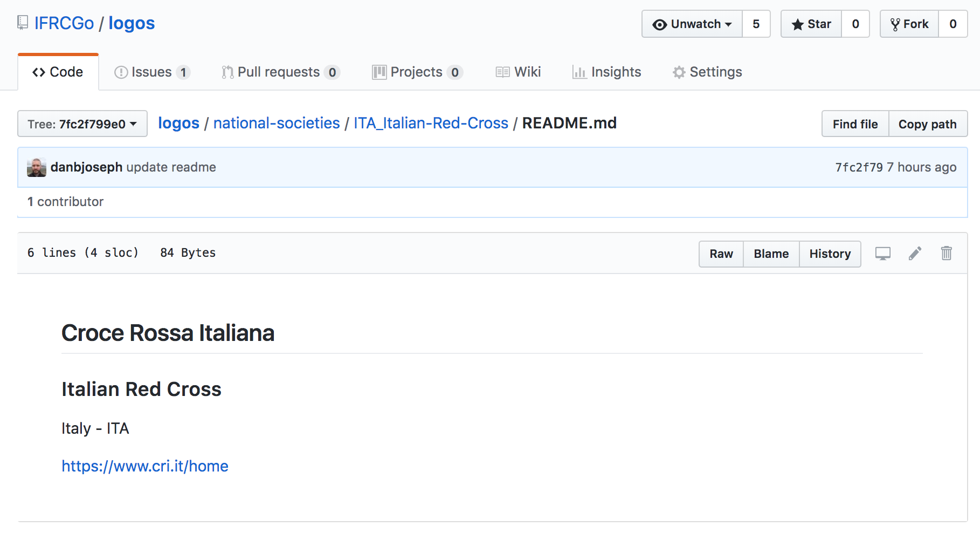Open the Unwatch notifications dropdown
Viewport: 980px width, 533px height.
692,24
